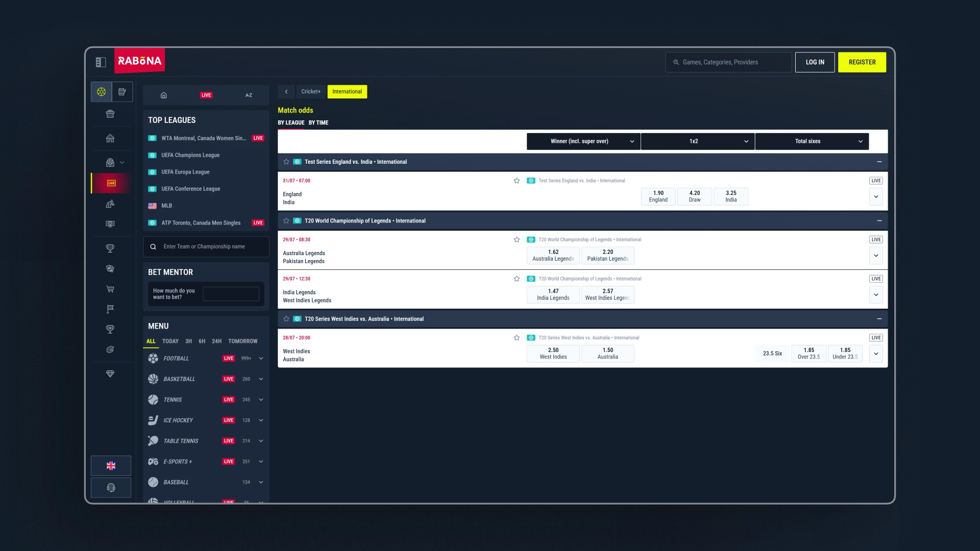Screen dimensions: 980x551
Task: Click the magnifier in the team search box
Action: (153, 247)
